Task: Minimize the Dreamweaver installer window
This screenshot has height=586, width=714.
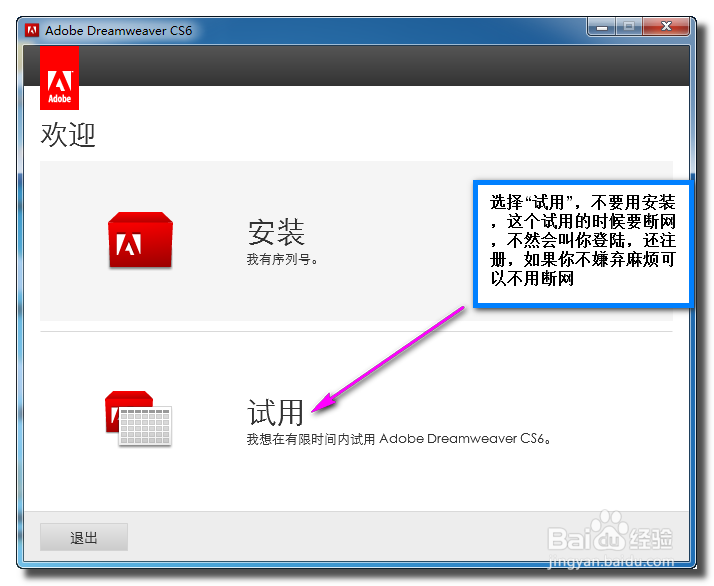Action: [602, 26]
